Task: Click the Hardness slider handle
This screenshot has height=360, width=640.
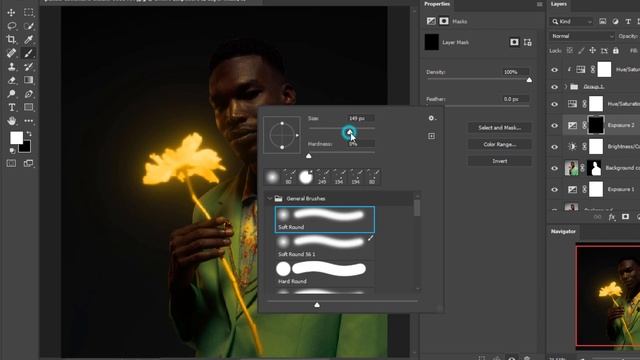Action: [x=309, y=156]
